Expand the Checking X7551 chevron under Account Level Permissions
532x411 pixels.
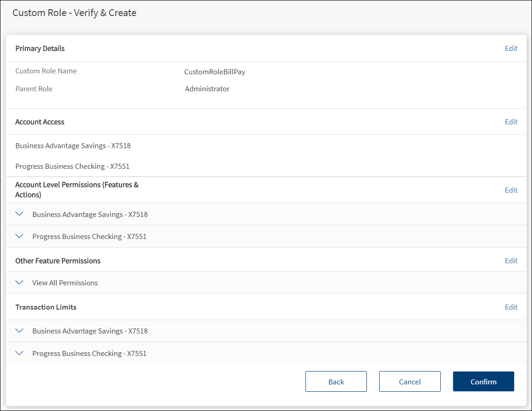click(x=19, y=237)
